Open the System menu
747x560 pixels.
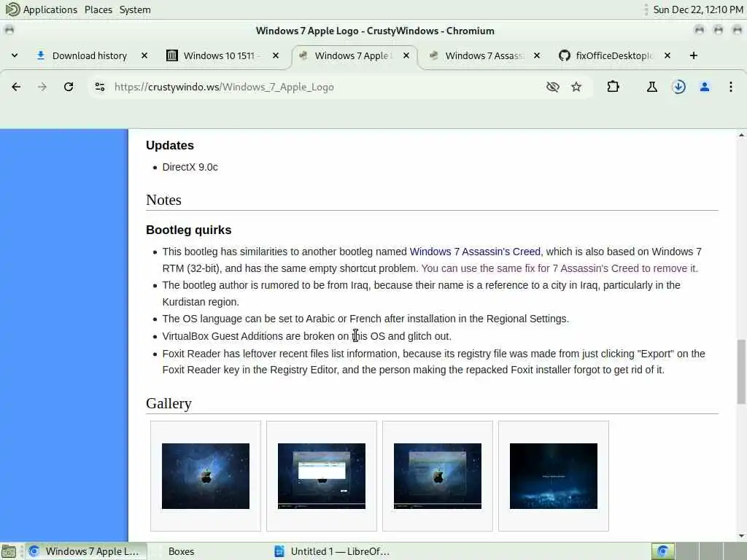point(135,9)
